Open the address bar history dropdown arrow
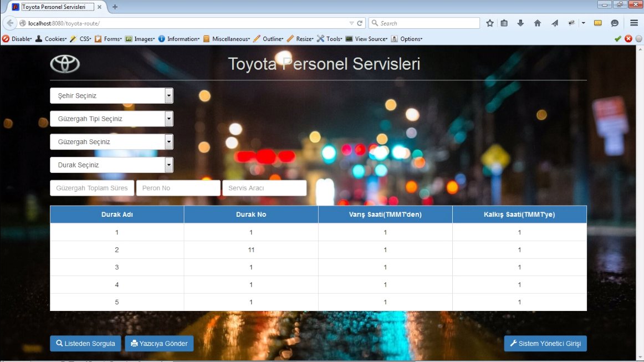The width and height of the screenshot is (644, 362). coord(351,23)
